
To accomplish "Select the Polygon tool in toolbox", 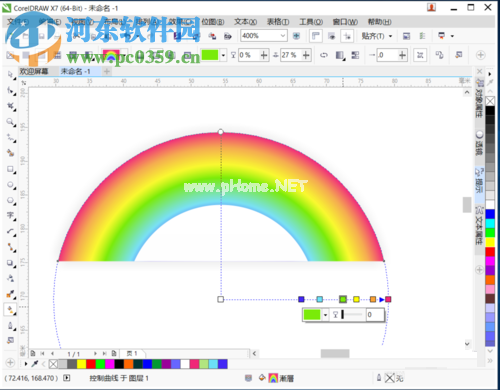I will pos(11,200).
